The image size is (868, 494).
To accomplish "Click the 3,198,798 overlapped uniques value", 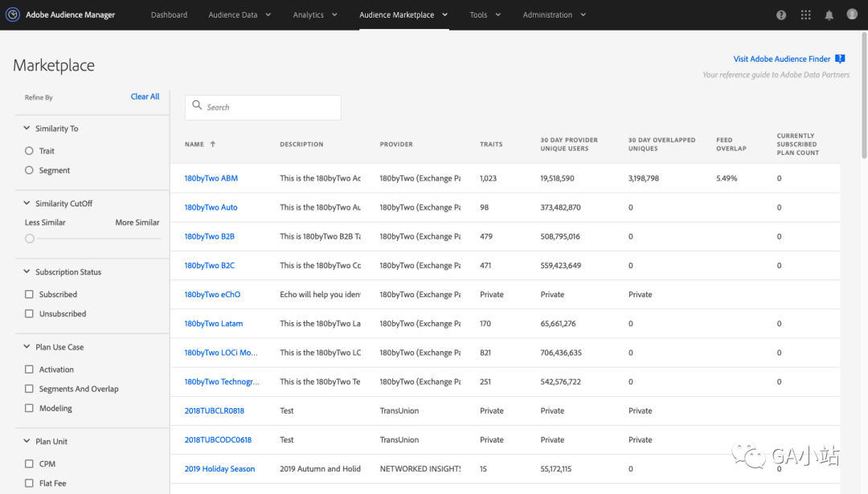I will click(644, 178).
